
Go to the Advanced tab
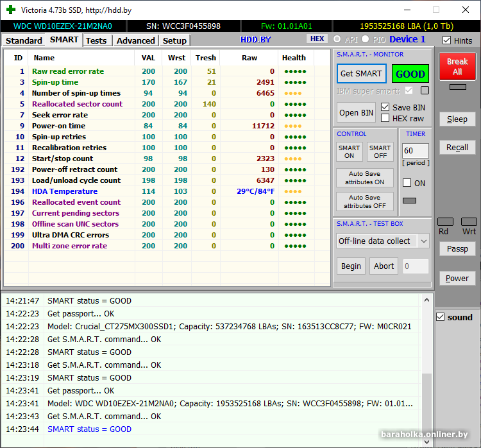[x=135, y=40]
